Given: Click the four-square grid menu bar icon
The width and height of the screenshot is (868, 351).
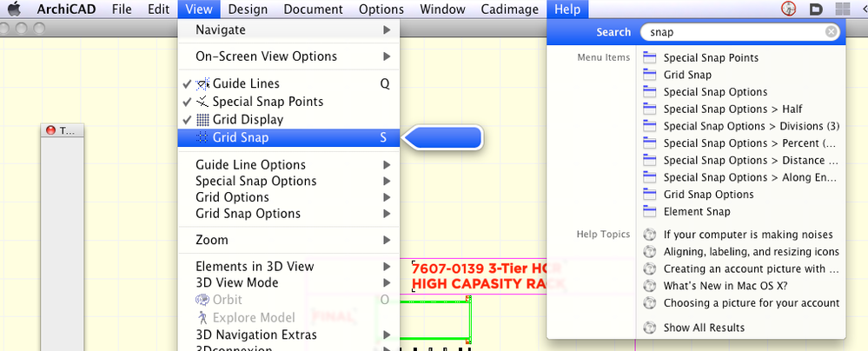Looking at the screenshot, I should pos(843,9).
